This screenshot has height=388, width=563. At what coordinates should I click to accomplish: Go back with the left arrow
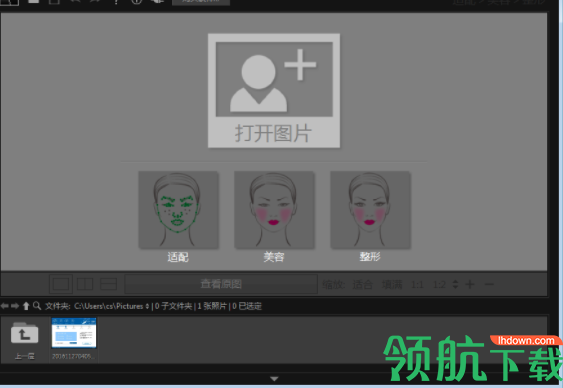coord(5,306)
